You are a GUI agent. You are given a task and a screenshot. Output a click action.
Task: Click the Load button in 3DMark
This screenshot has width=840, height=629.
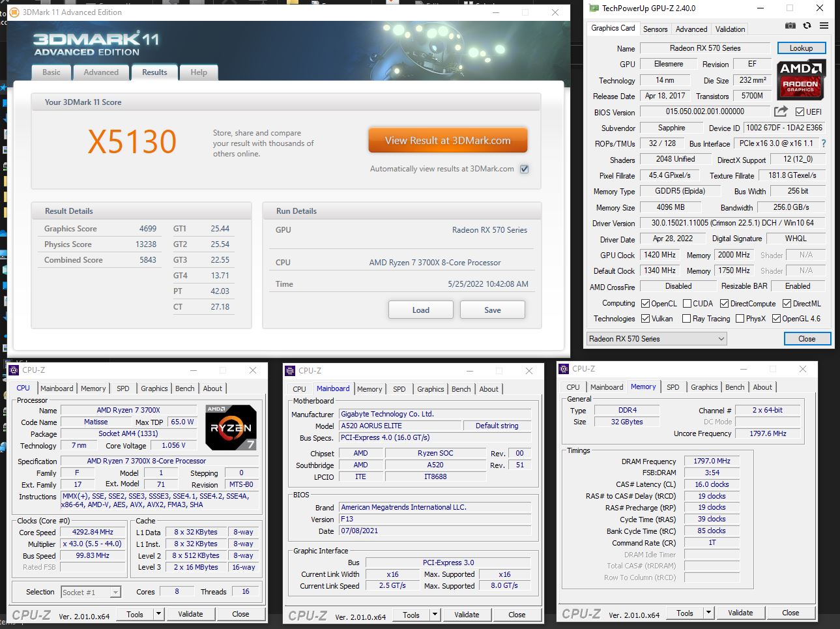tap(421, 310)
